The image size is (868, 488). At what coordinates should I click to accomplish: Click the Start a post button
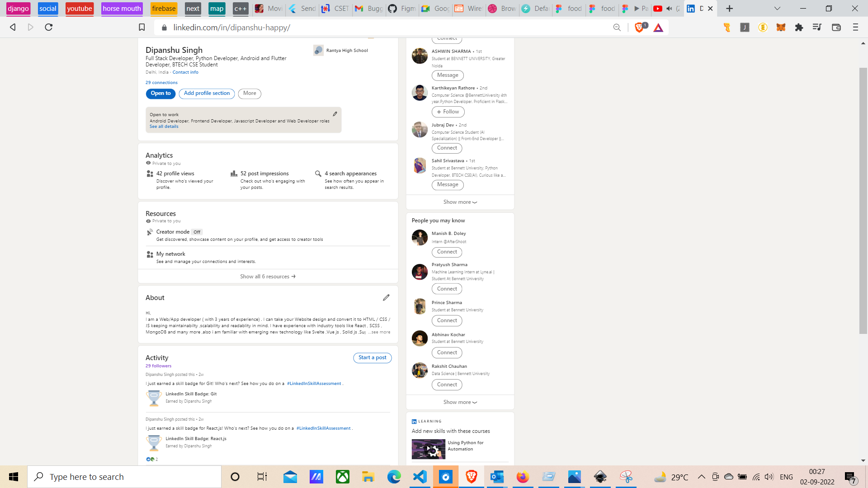coord(372,357)
